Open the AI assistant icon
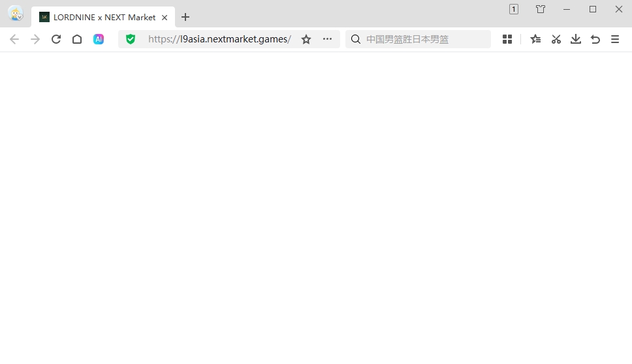This screenshot has height=364, width=632. tap(99, 39)
